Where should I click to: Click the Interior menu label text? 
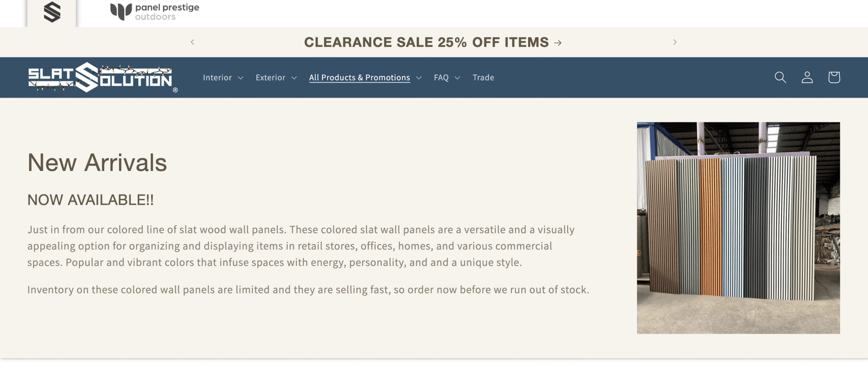[x=217, y=78]
